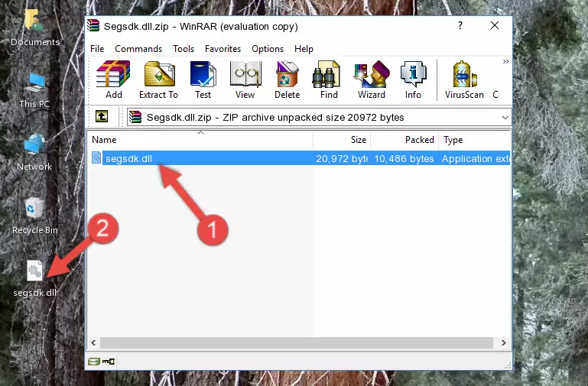The image size is (588, 386).
Task: Show archive Info
Action: tap(413, 79)
